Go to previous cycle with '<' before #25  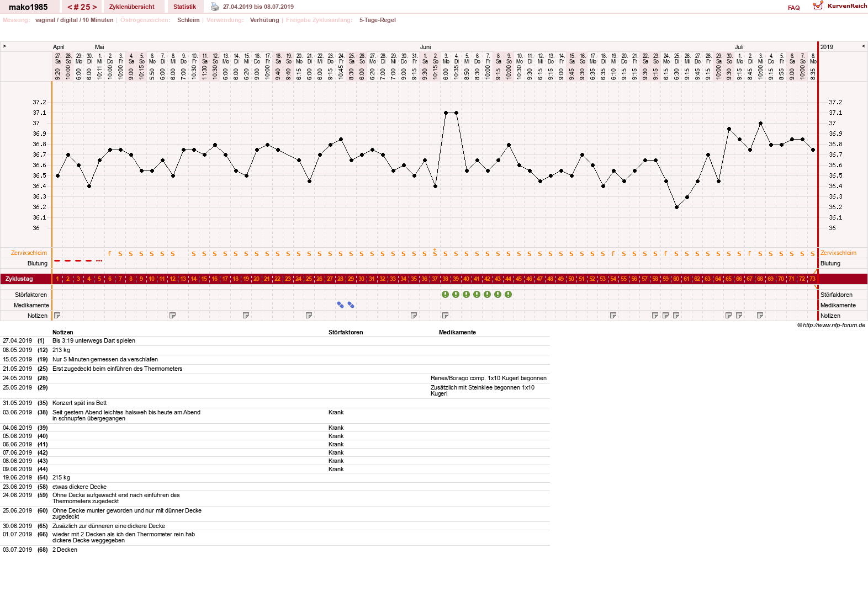(x=70, y=7)
